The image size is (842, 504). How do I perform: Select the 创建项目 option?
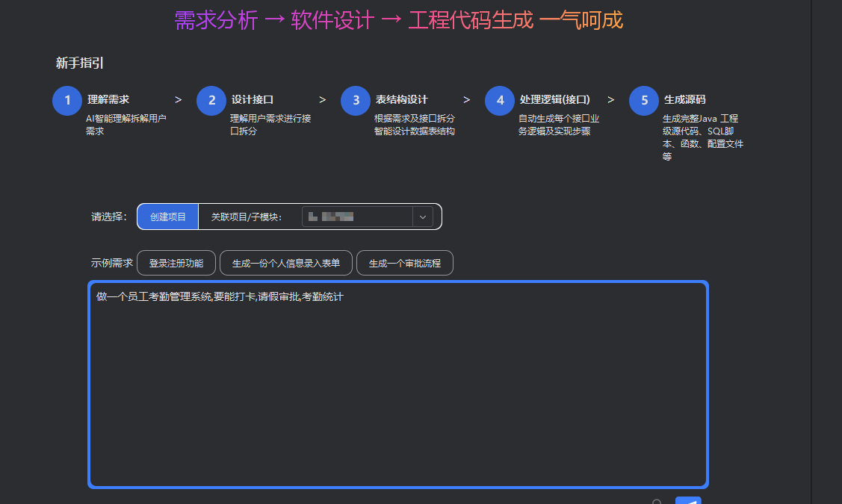(x=168, y=217)
